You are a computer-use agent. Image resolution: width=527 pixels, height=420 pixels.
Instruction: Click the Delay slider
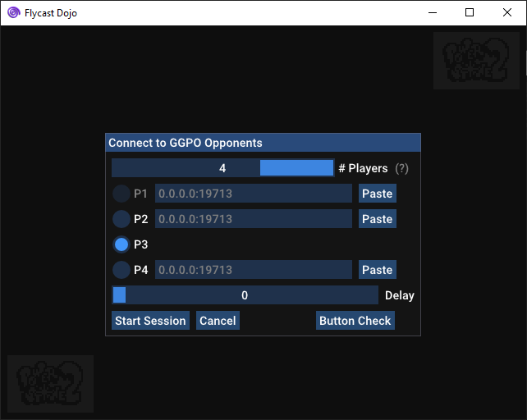(x=245, y=295)
